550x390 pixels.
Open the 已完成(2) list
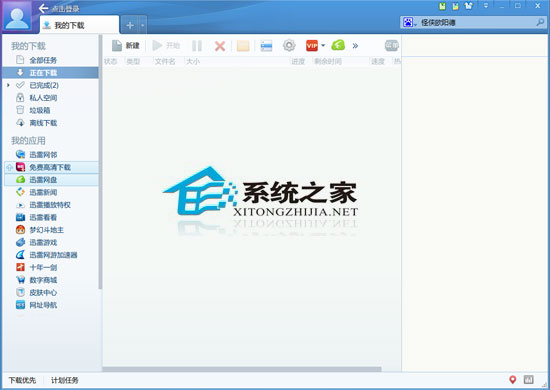coord(44,85)
